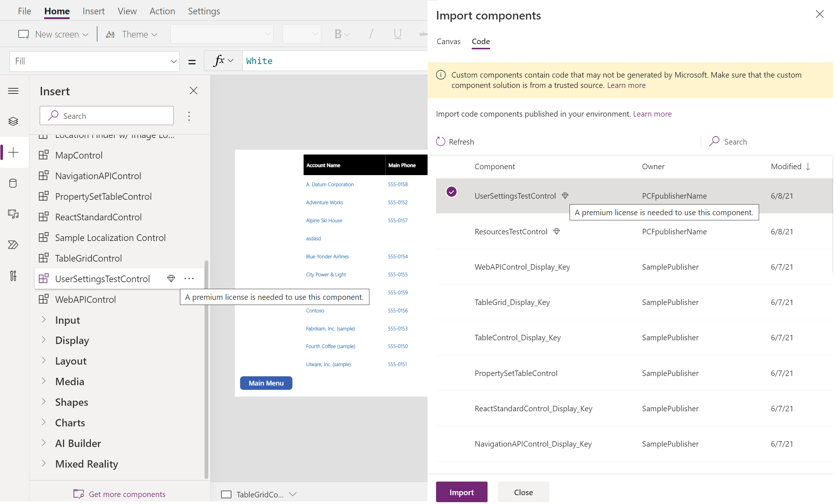
Task: Switch to the Canvas tab
Action: coord(448,42)
